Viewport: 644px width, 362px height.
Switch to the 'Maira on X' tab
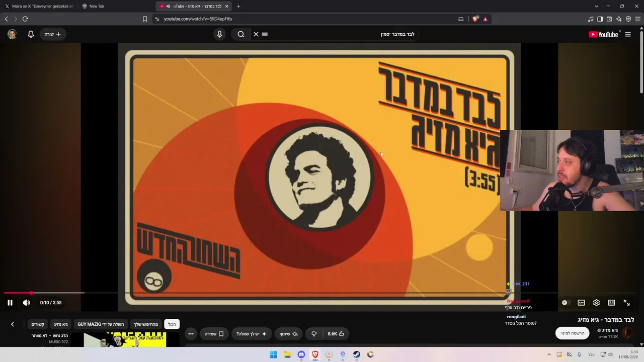coord(39,6)
